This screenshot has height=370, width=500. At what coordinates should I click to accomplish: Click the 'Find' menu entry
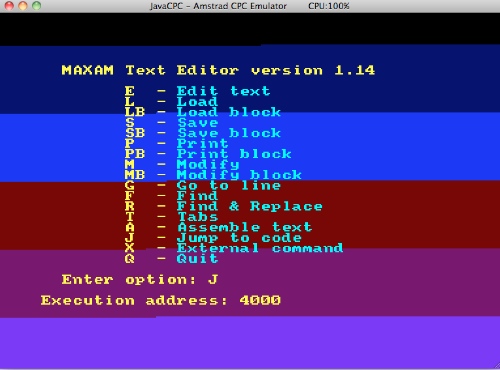(x=197, y=196)
